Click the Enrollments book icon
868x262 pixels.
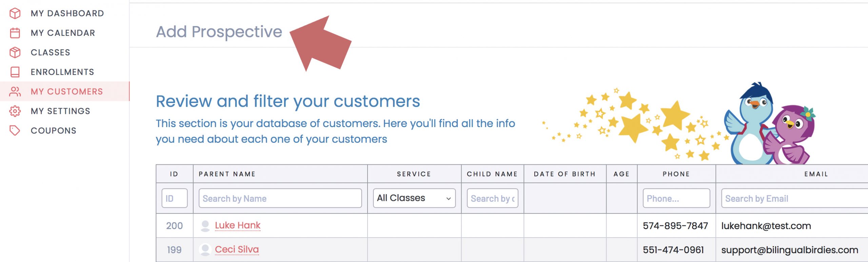[x=15, y=72]
